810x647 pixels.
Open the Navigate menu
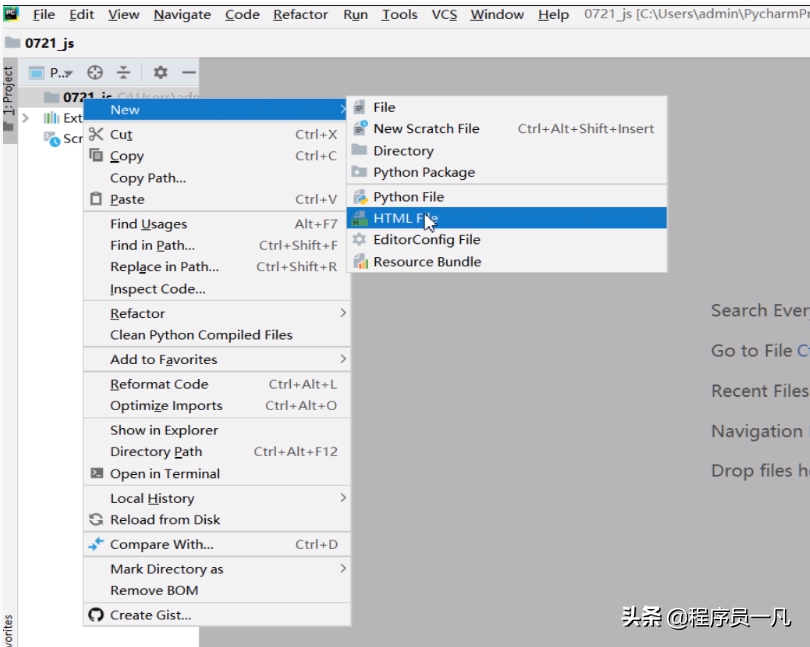click(x=182, y=14)
